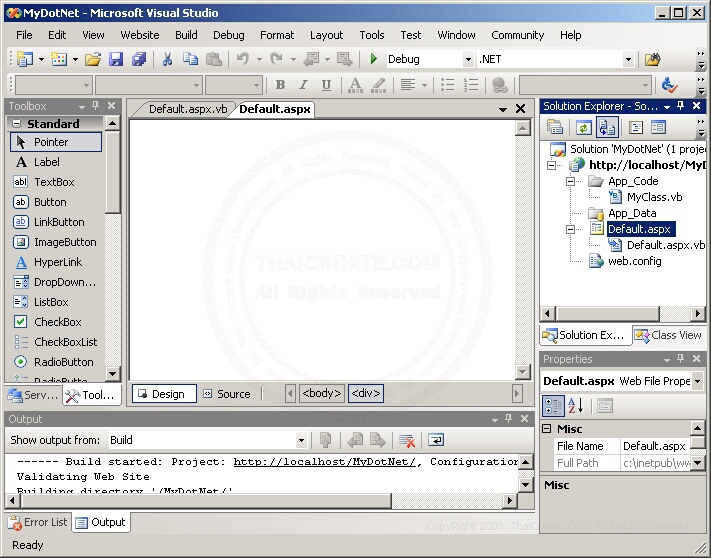
Task: Click the Save icon in toolbar
Action: point(116,59)
